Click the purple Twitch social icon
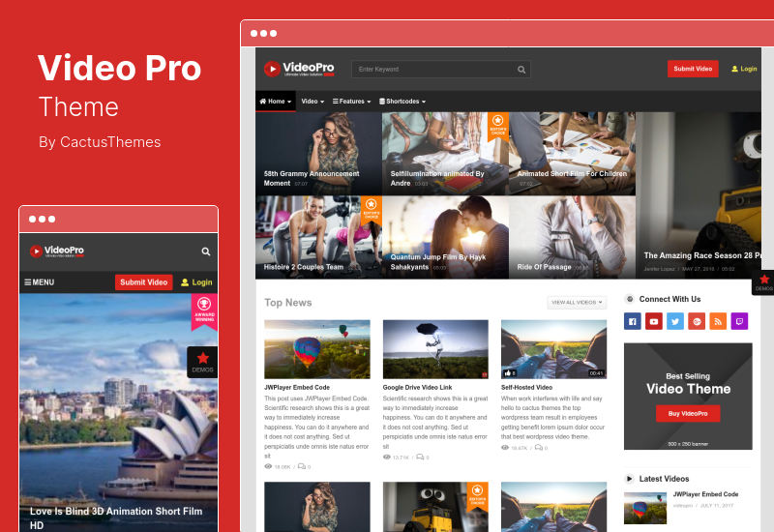 [x=739, y=321]
